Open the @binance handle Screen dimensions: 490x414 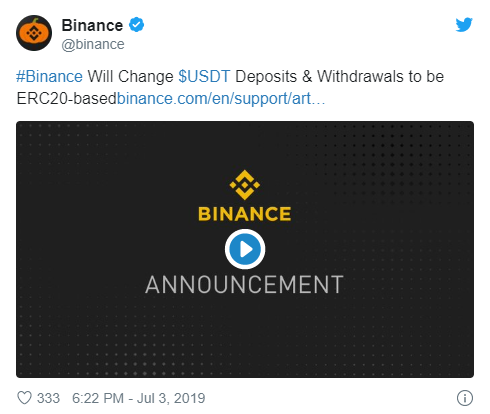click(93, 44)
